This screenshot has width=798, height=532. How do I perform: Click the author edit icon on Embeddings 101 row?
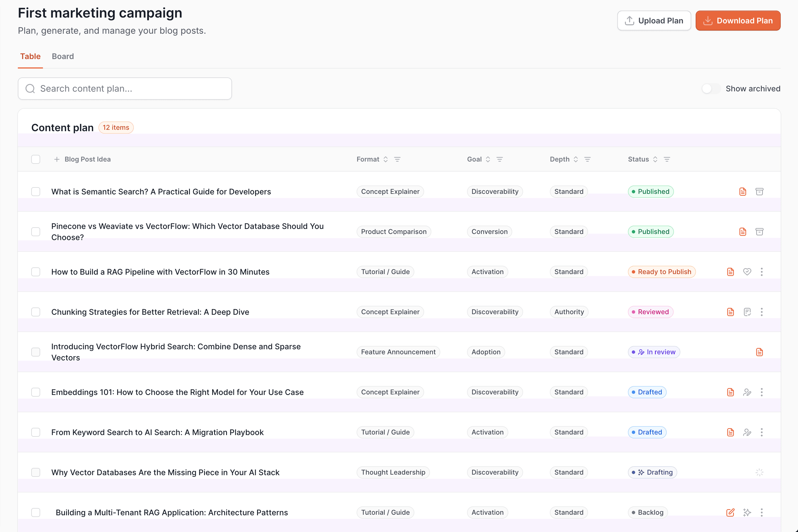(x=747, y=392)
